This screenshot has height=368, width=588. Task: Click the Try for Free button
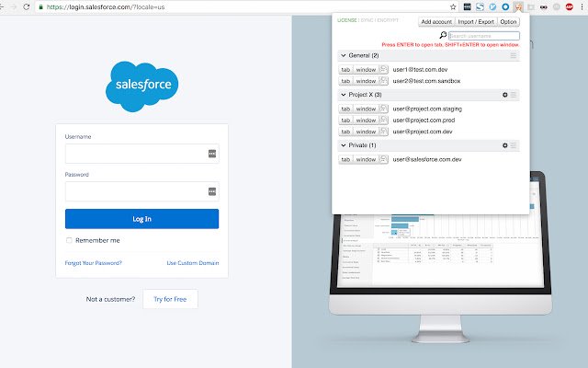click(x=170, y=299)
